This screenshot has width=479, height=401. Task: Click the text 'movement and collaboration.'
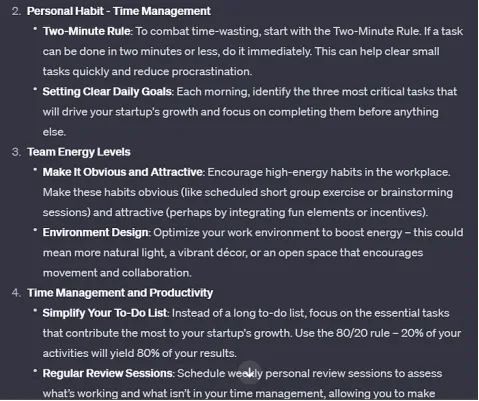117,273
